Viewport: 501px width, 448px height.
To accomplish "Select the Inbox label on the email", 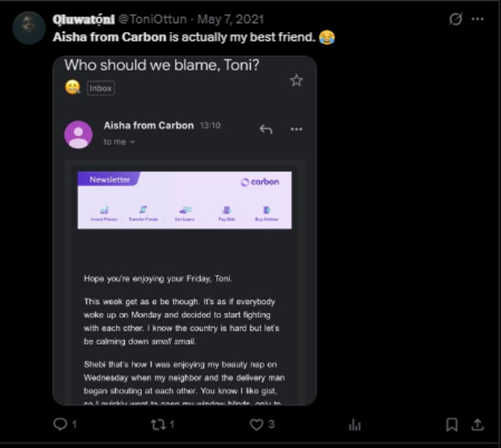I will (100, 88).
